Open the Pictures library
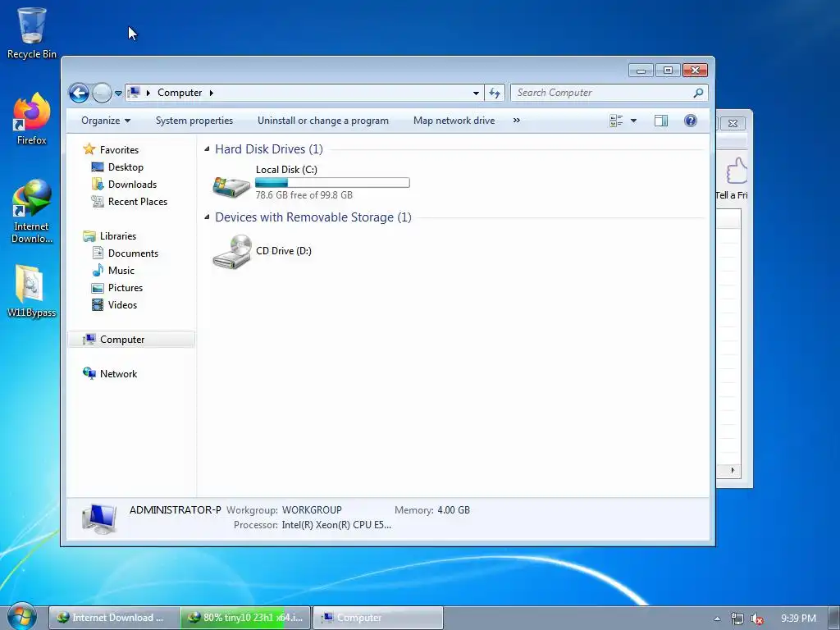The image size is (840, 630). point(126,288)
